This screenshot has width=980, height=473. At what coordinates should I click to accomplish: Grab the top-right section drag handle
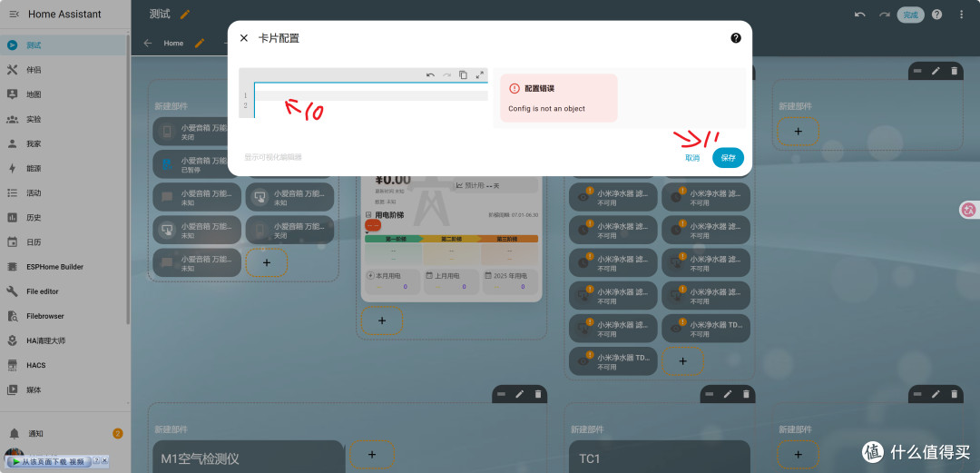pos(917,71)
